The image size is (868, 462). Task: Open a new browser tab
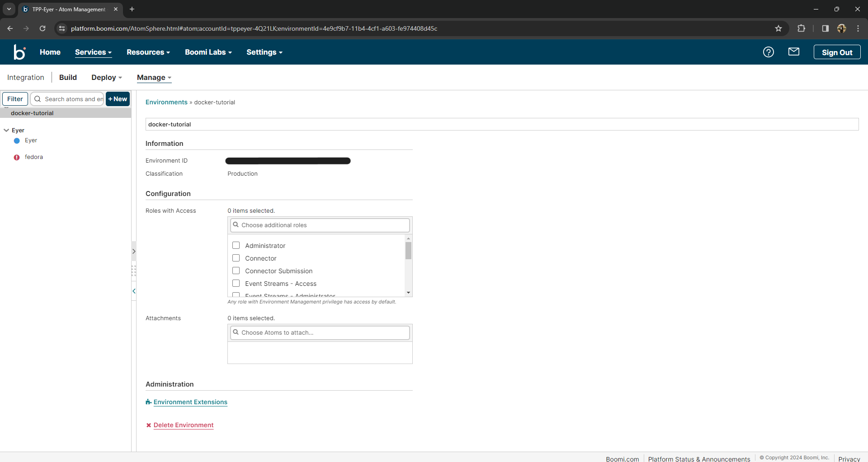[x=132, y=9]
